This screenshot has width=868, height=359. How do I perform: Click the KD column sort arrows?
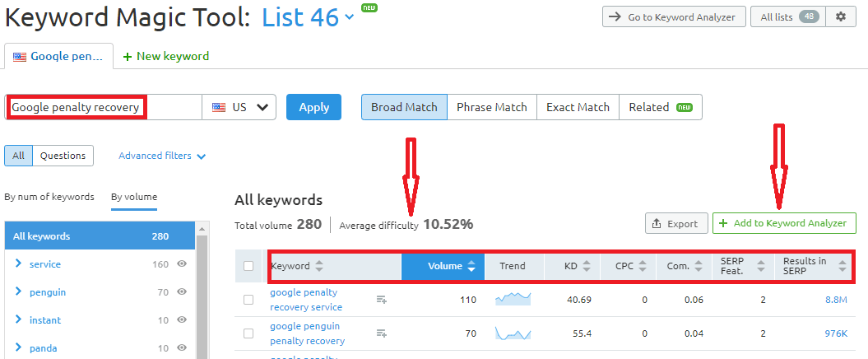587,266
